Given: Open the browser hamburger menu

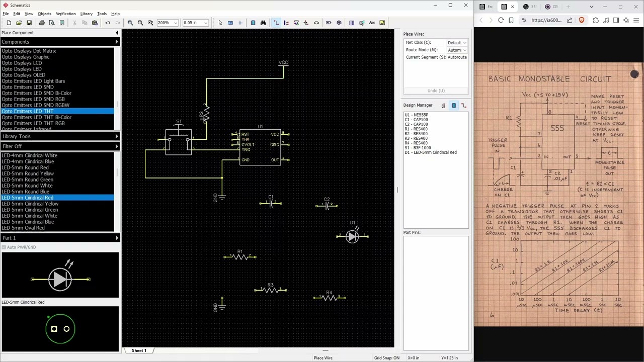Looking at the screenshot, I should pyautogui.click(x=636, y=20).
